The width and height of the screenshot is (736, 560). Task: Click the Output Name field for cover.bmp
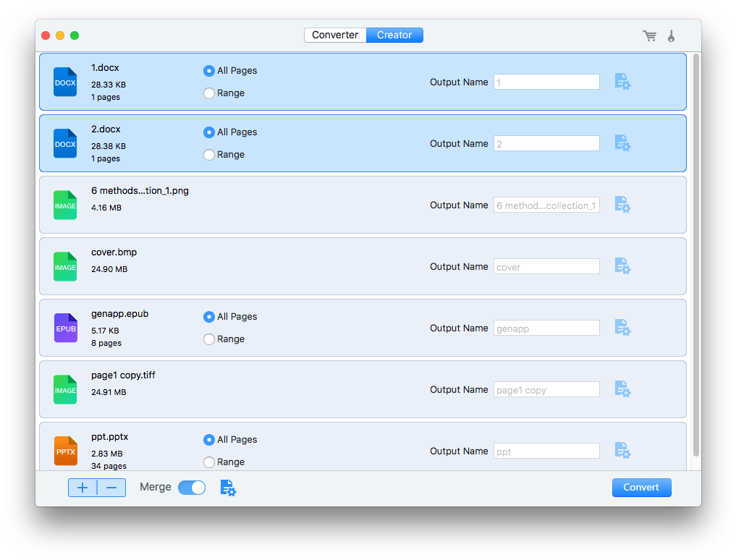[x=546, y=266]
